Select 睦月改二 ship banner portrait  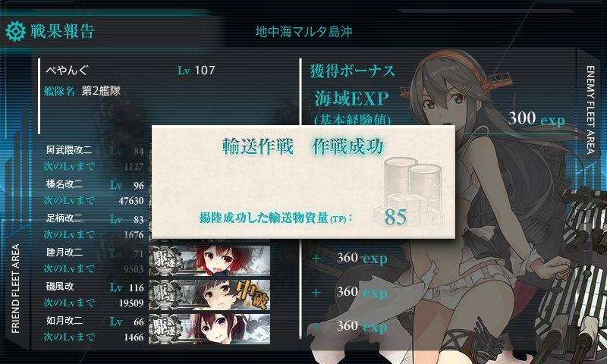click(209, 261)
